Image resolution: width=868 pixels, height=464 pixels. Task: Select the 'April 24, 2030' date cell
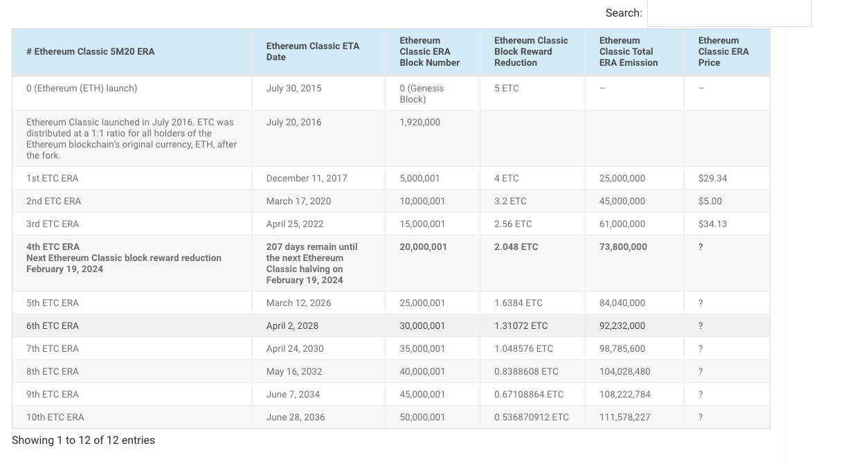(318, 348)
